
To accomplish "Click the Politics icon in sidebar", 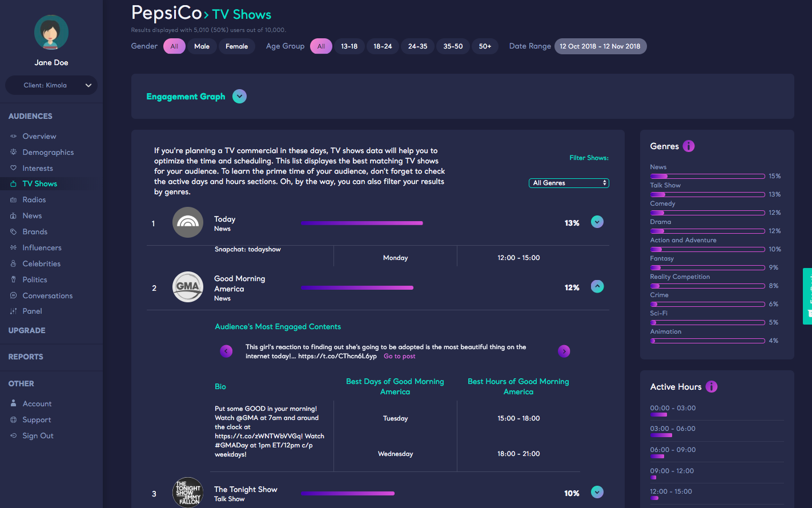I will (14, 280).
